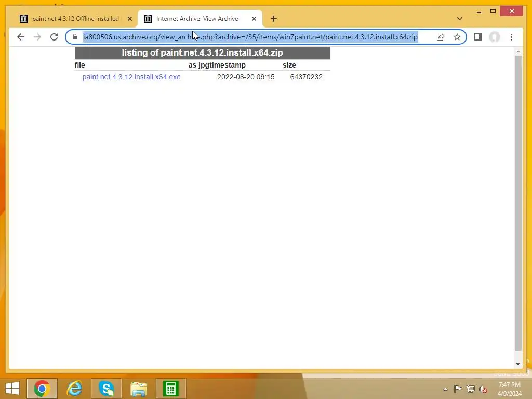Click the 'size' column header

(x=289, y=65)
